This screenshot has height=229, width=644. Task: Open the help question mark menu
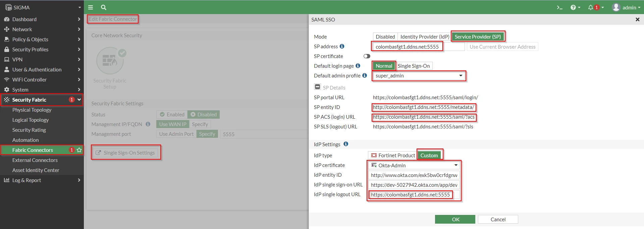click(575, 7)
